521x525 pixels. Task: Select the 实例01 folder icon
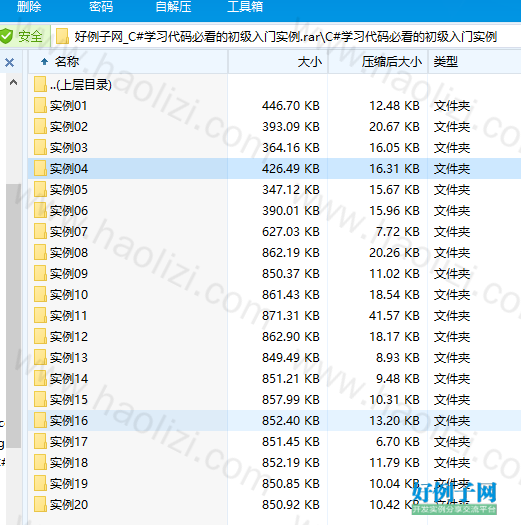[40, 105]
